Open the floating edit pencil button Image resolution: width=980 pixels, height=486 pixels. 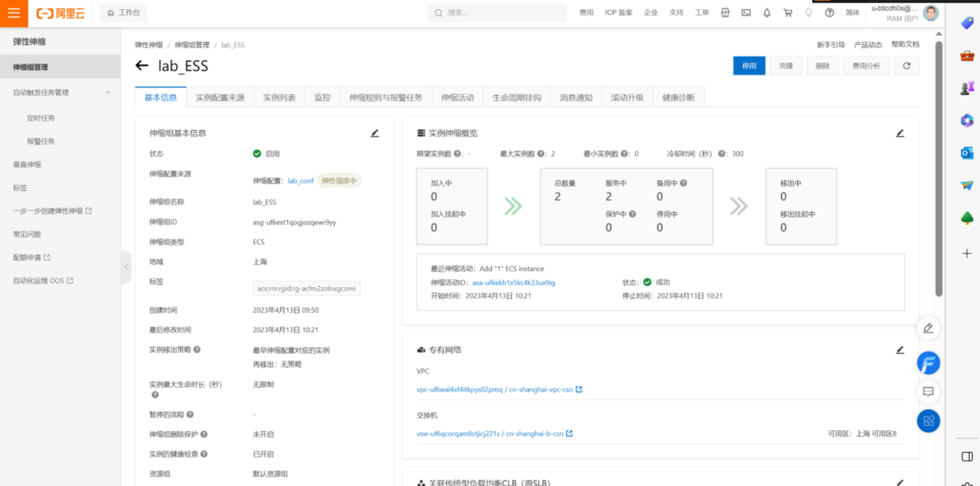[928, 328]
